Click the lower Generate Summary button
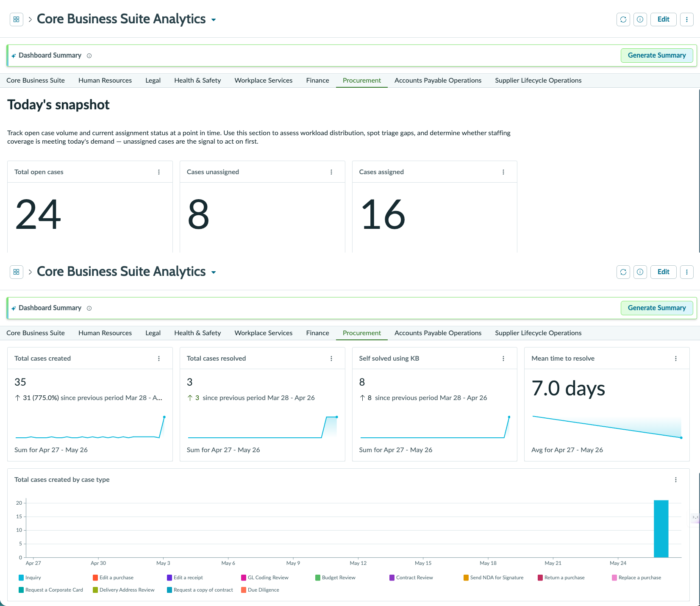Viewport: 700px width, 606px height. click(657, 308)
